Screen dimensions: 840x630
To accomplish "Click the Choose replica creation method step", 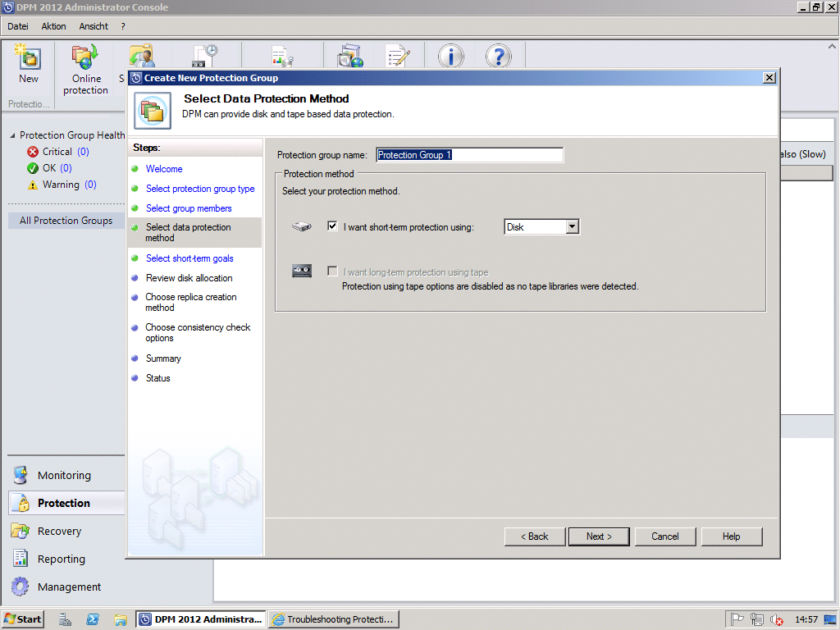I will click(x=190, y=302).
